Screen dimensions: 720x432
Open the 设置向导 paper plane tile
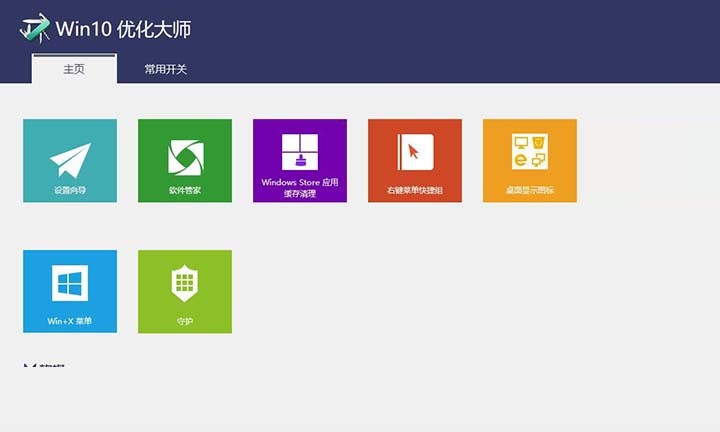click(x=70, y=161)
